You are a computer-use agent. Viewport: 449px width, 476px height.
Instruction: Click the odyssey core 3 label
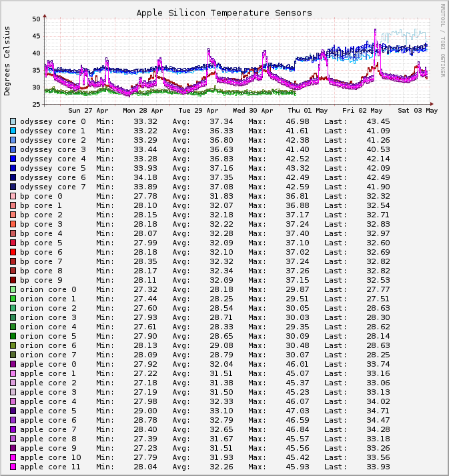pos(53,149)
